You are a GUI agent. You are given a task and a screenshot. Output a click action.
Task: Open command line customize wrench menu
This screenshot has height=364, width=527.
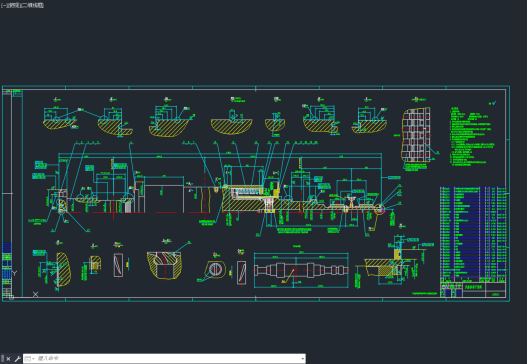(x=17, y=359)
